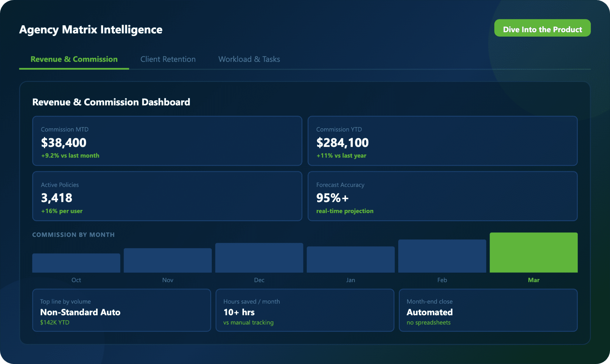Click the Commission MTD card
610x364 pixels.
[x=167, y=141]
